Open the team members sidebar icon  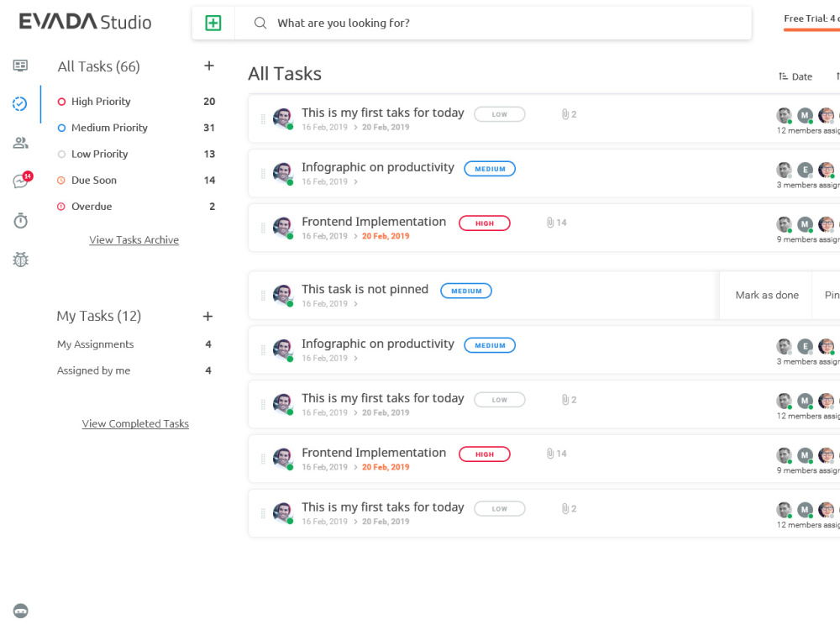pyautogui.click(x=20, y=143)
